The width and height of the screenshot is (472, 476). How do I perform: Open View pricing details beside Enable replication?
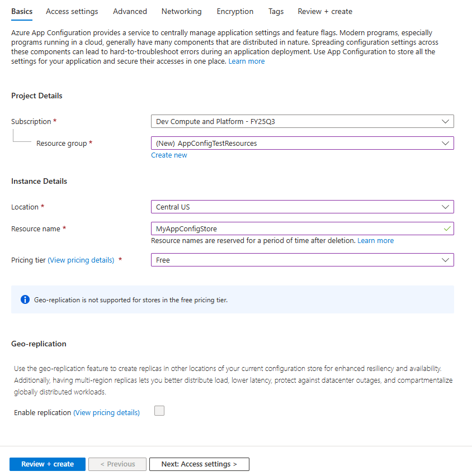106,412
